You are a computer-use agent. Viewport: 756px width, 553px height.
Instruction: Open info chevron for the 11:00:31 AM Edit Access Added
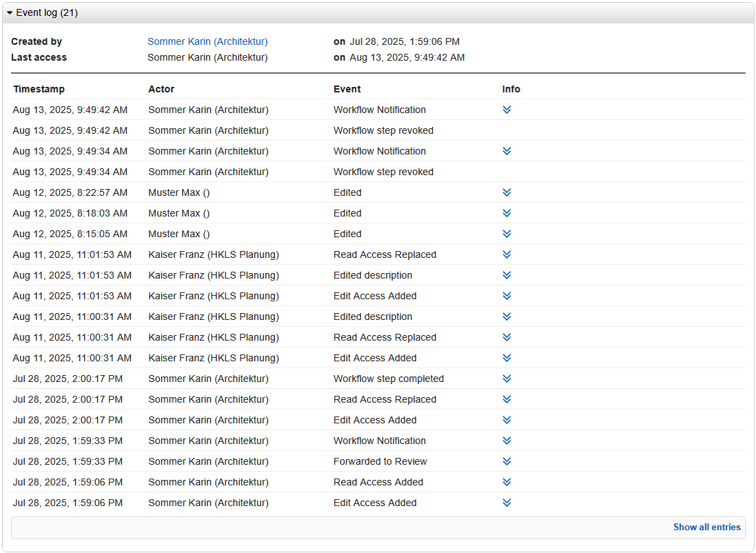pyautogui.click(x=507, y=358)
